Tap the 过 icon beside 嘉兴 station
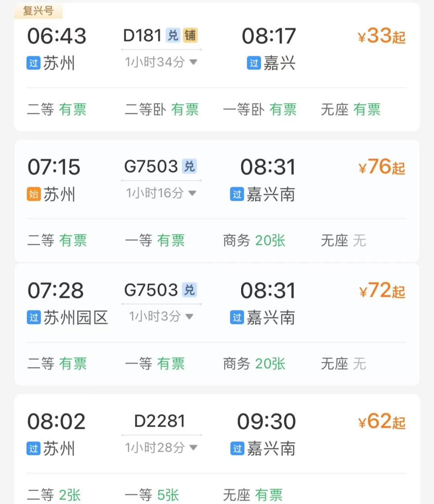Viewport: 434px width, 504px height. click(x=254, y=63)
